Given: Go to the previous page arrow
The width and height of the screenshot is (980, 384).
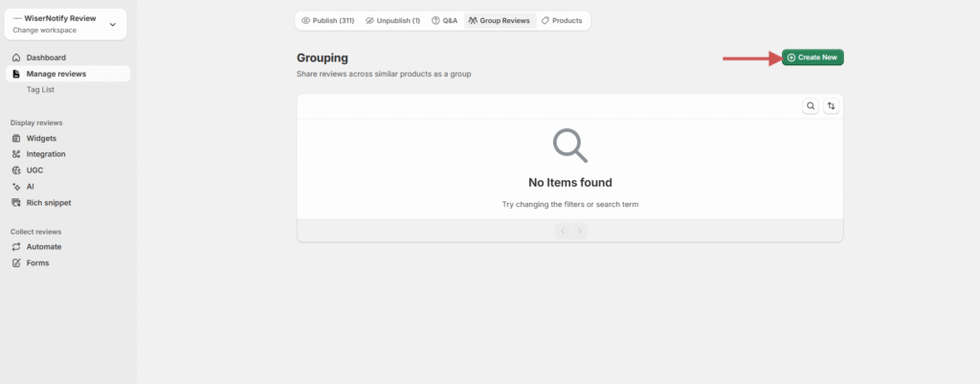Looking at the screenshot, I should [563, 231].
